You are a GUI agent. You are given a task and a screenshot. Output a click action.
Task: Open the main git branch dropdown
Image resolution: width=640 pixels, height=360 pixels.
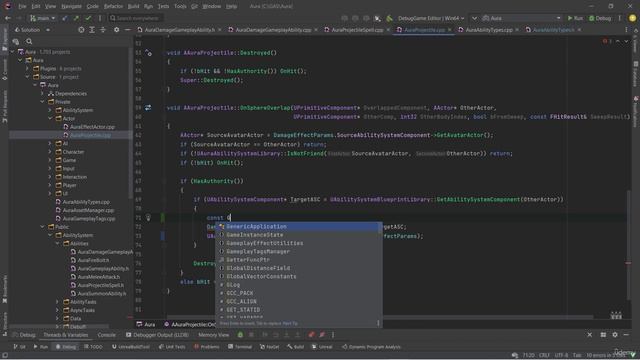42,18
